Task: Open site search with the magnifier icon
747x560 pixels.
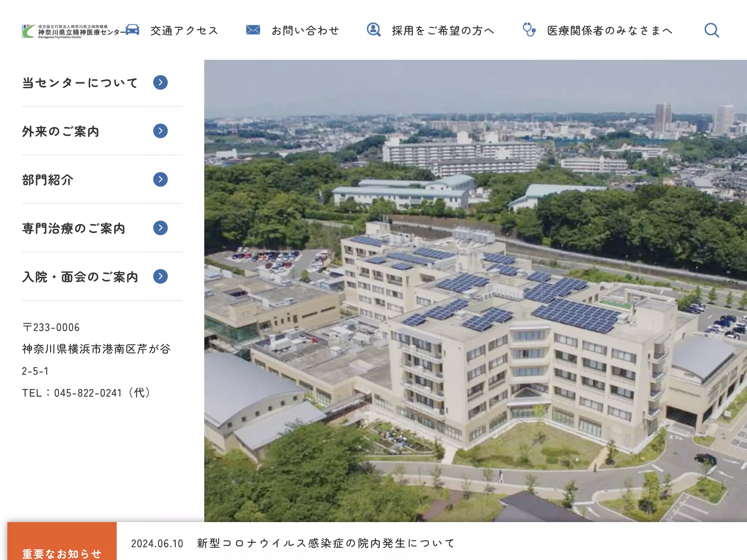Action: pyautogui.click(x=712, y=30)
